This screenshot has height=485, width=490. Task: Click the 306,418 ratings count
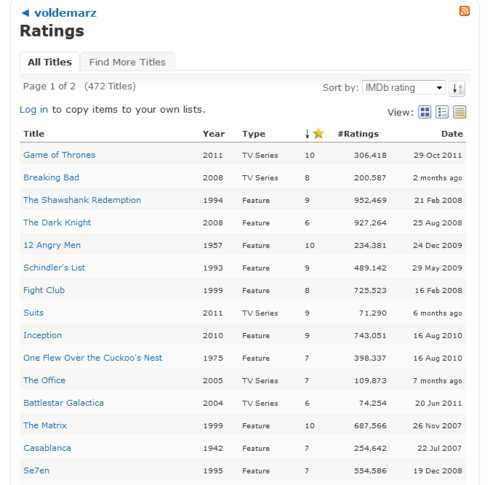pyautogui.click(x=370, y=155)
